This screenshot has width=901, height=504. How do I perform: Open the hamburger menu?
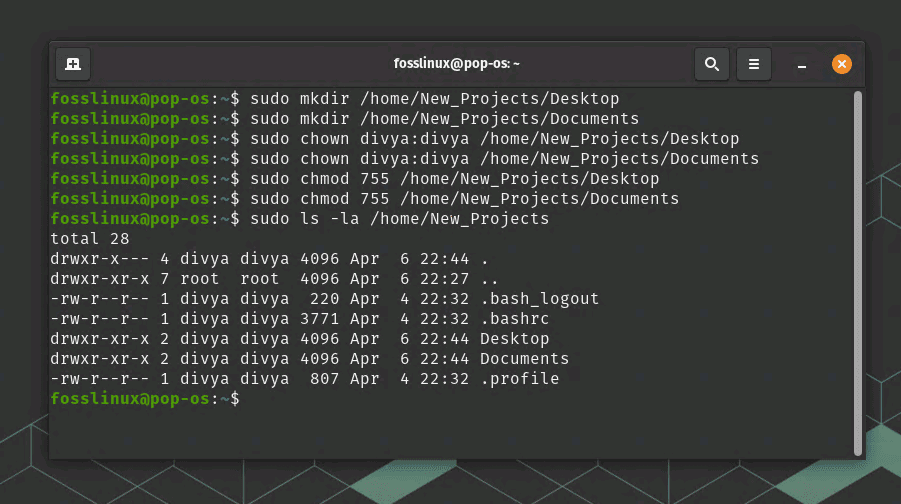(754, 64)
